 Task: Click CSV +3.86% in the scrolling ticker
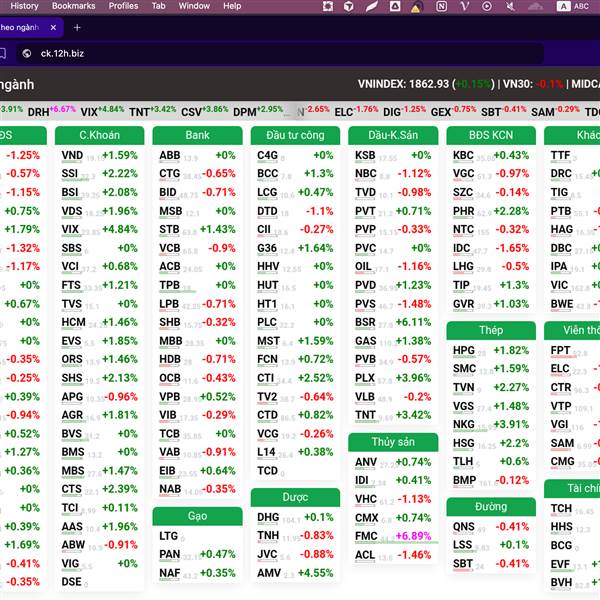point(204,111)
